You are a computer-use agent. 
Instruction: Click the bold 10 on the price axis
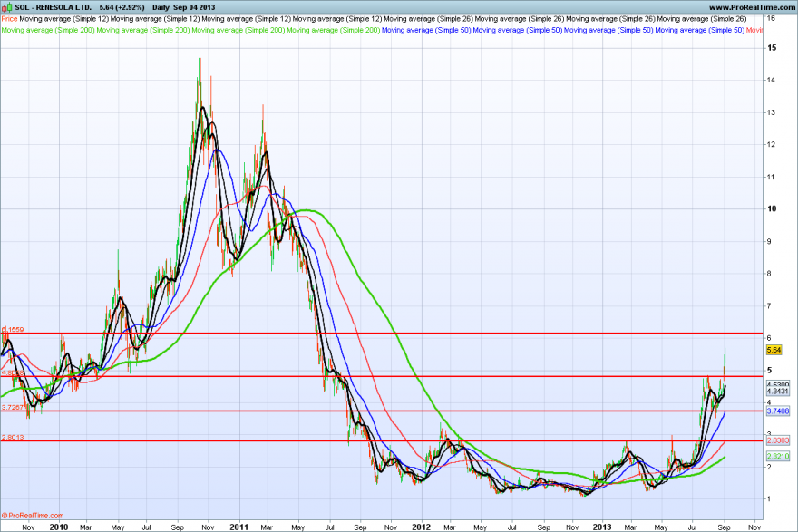coord(772,208)
